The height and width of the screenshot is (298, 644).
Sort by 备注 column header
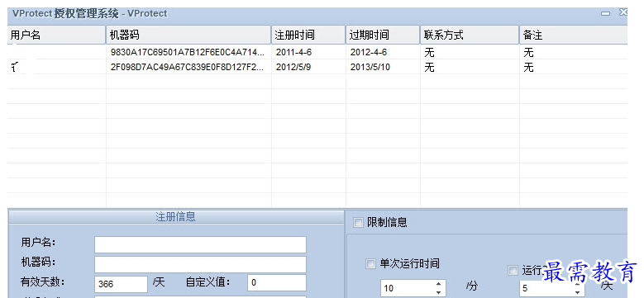pos(574,35)
